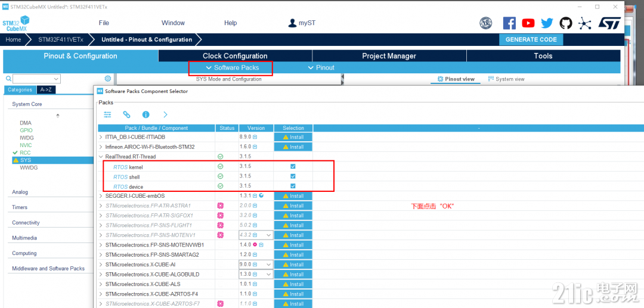Open the Pinout dropdown menu

(321, 68)
